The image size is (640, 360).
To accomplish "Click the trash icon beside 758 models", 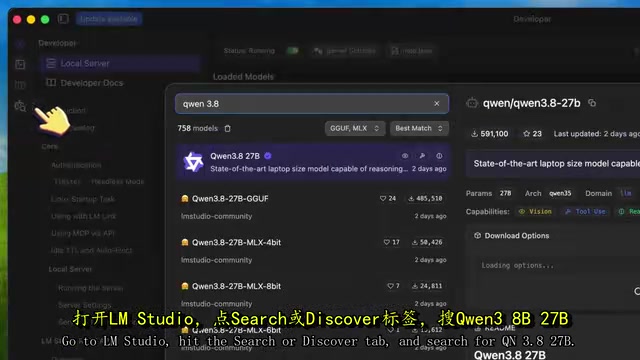I will [x=227, y=129].
